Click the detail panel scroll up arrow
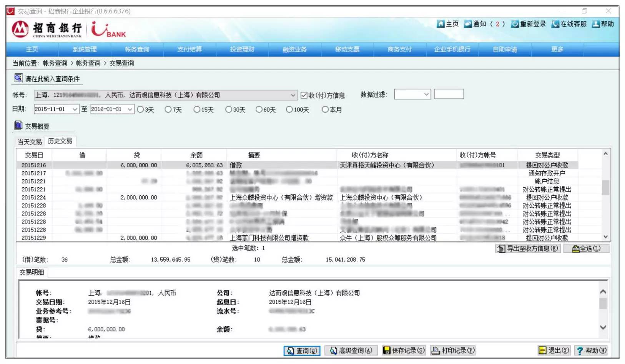Image resolution: width=625 pixels, height=364 pixels. coord(603,292)
